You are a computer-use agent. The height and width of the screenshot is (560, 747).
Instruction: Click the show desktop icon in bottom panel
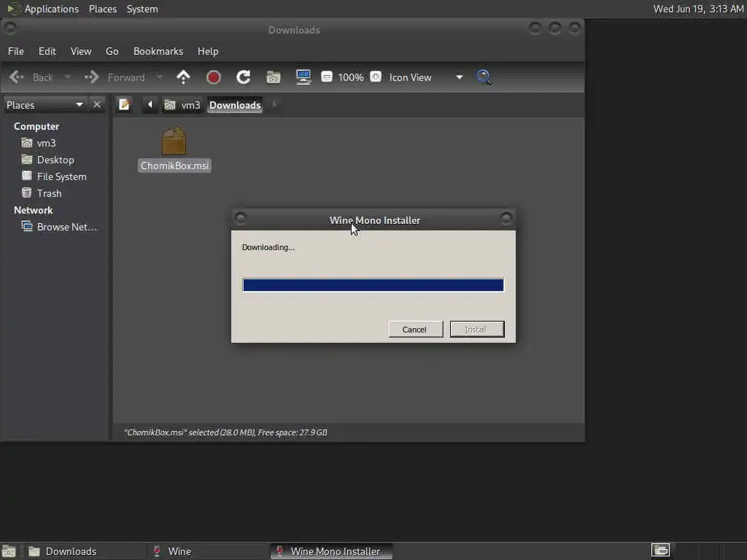[9, 551]
